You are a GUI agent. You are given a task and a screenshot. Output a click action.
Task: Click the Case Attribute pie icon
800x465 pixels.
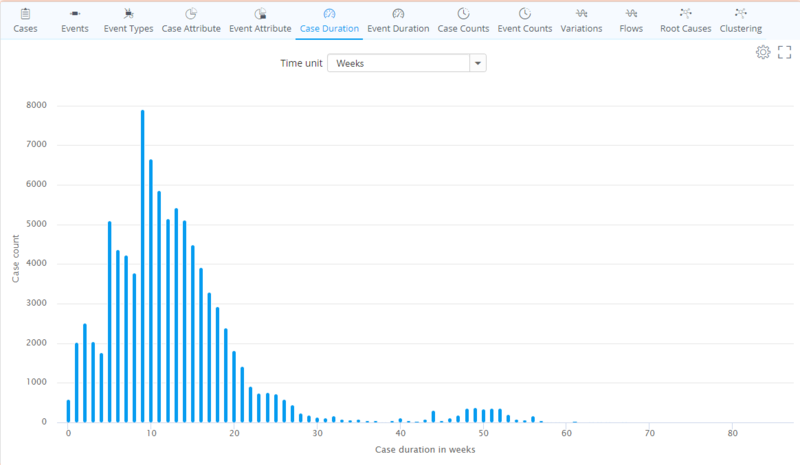pos(191,13)
